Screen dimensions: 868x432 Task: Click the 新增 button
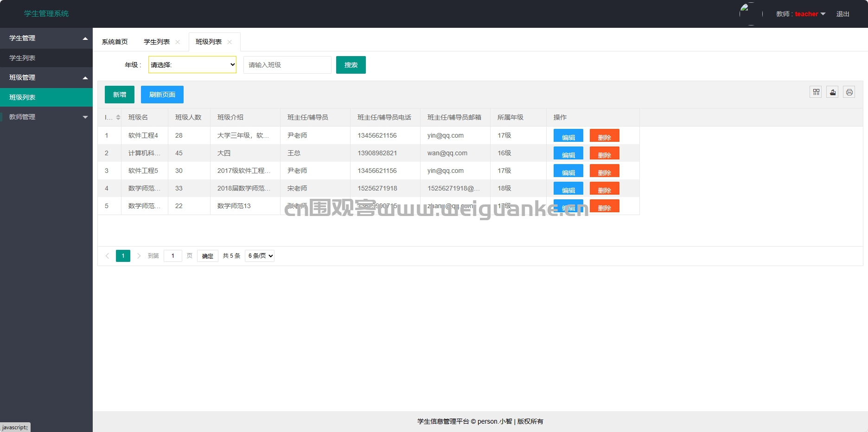(120, 95)
